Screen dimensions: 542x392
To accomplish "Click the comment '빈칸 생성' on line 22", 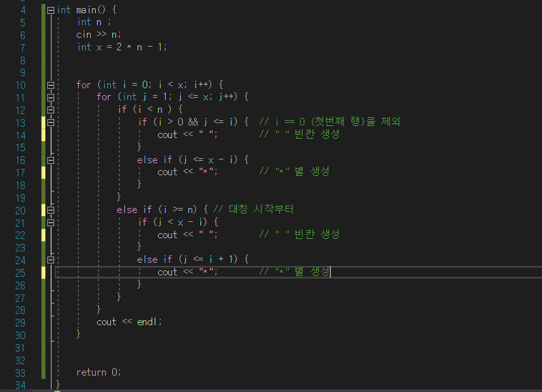I will click(316, 234).
